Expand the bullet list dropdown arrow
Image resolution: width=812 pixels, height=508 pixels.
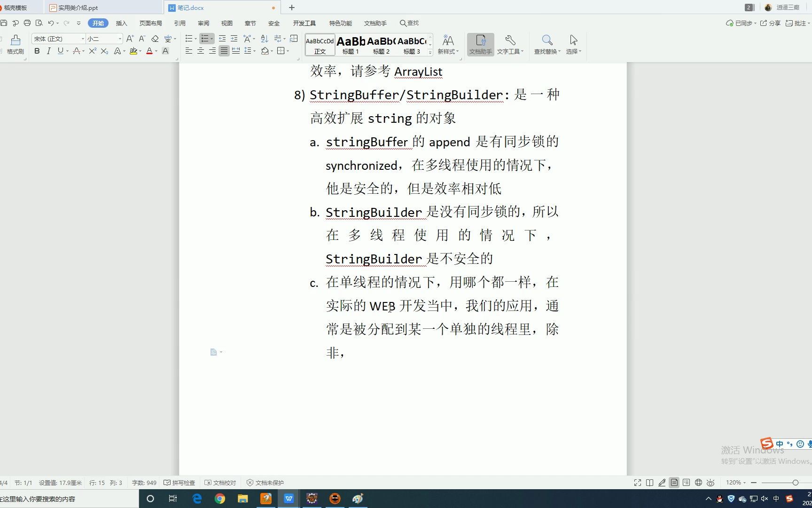(x=195, y=39)
